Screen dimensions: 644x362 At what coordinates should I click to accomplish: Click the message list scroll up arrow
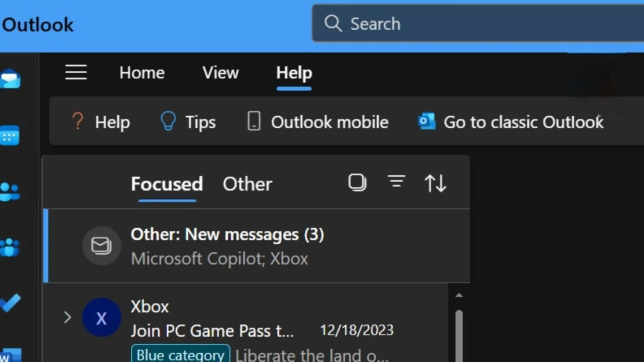[x=459, y=295]
